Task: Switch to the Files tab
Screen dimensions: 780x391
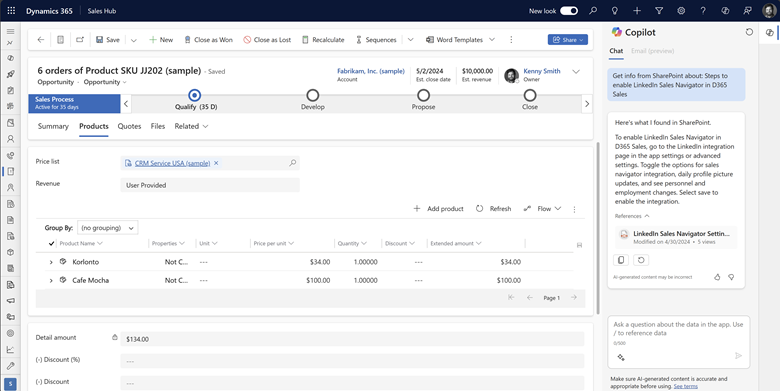Action: coord(158,126)
